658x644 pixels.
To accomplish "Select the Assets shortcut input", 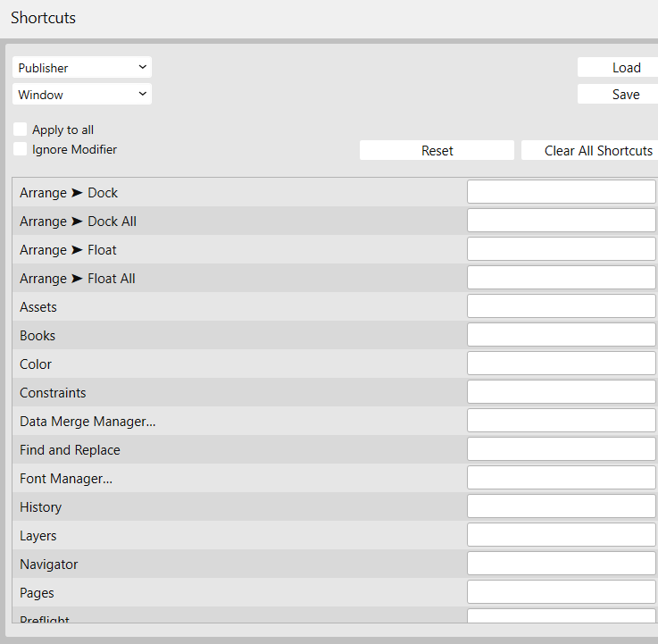I will 561,306.
